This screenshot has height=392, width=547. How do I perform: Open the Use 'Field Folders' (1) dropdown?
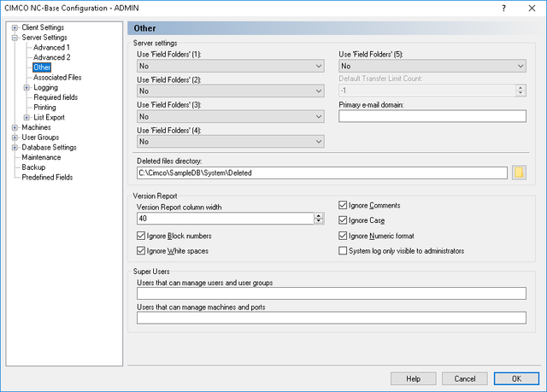tap(230, 66)
